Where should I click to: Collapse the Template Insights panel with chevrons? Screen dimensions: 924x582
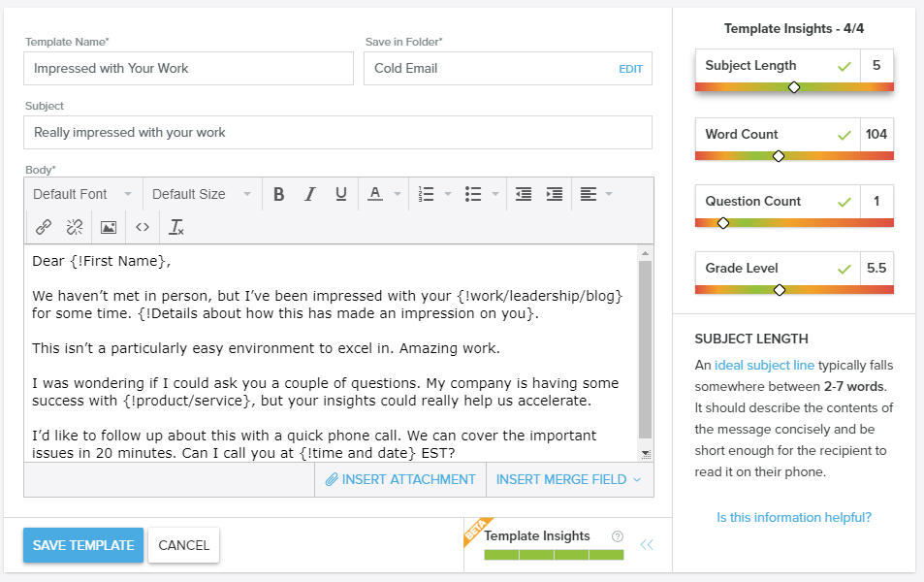(x=647, y=545)
